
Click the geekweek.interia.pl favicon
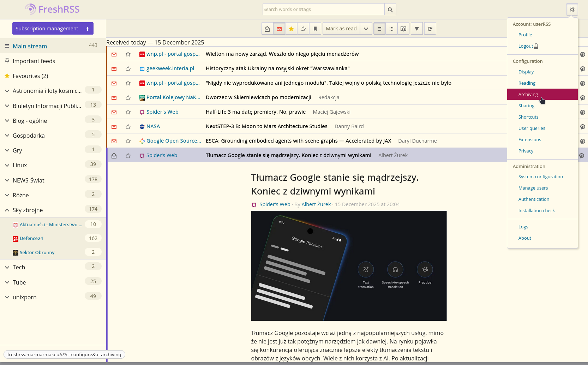[x=142, y=69]
